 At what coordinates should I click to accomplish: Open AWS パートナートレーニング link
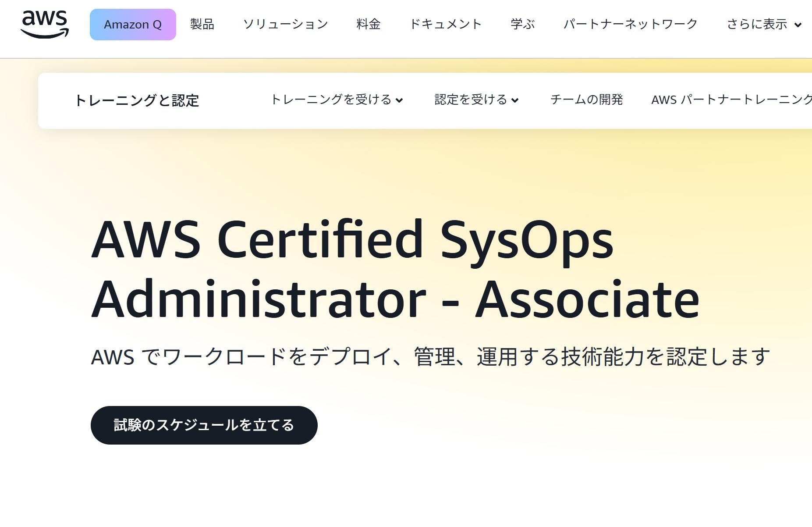point(731,100)
